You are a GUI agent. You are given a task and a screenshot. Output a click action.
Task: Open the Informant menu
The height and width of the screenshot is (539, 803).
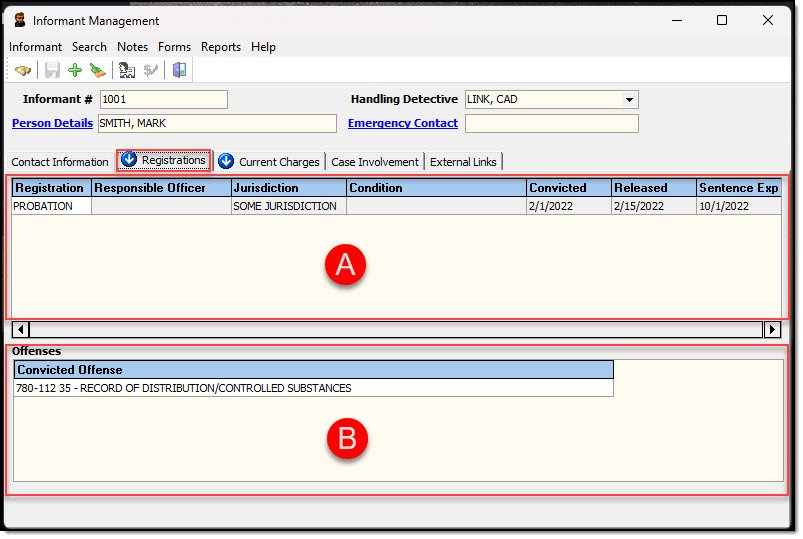[35, 47]
